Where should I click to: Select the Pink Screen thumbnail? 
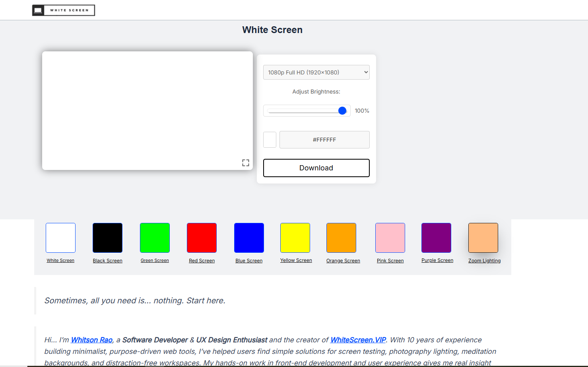(x=390, y=238)
